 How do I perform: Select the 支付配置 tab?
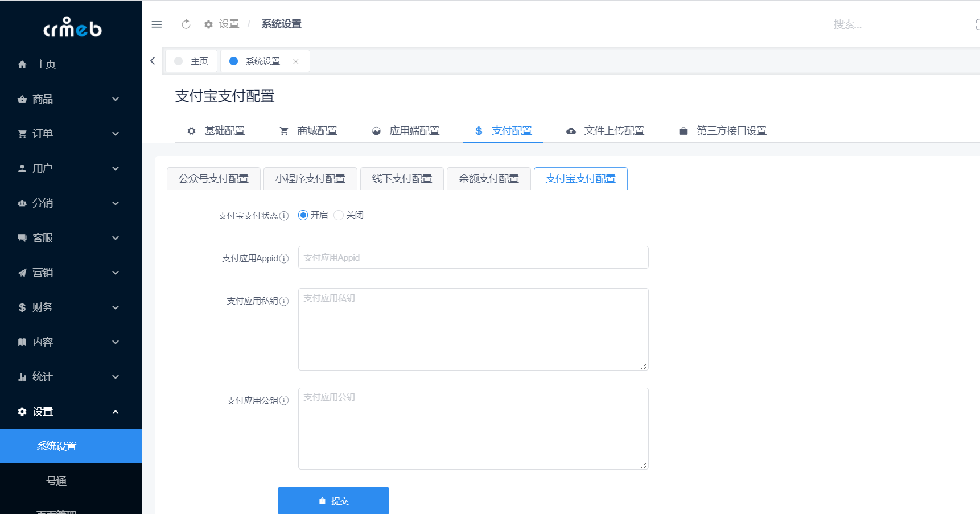point(503,131)
